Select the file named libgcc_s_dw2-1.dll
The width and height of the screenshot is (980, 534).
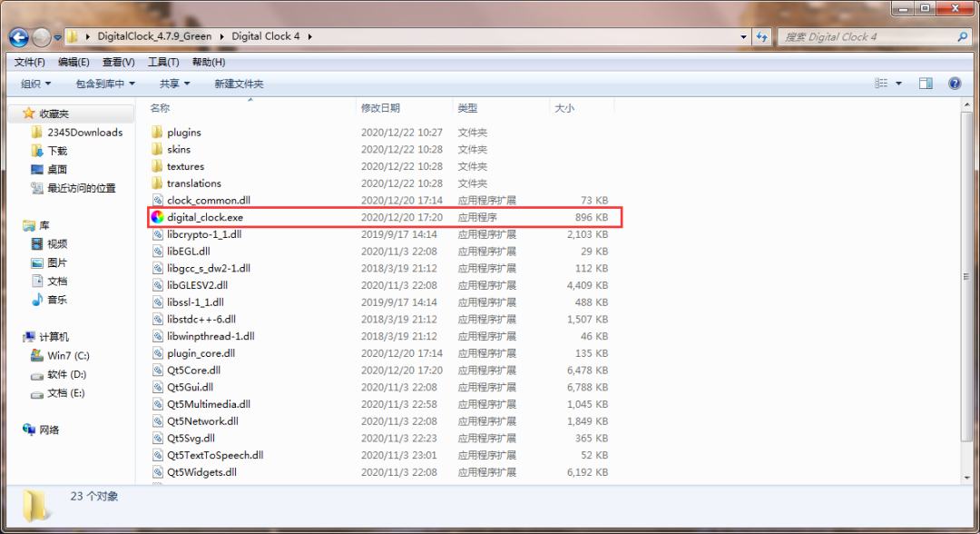click(208, 268)
